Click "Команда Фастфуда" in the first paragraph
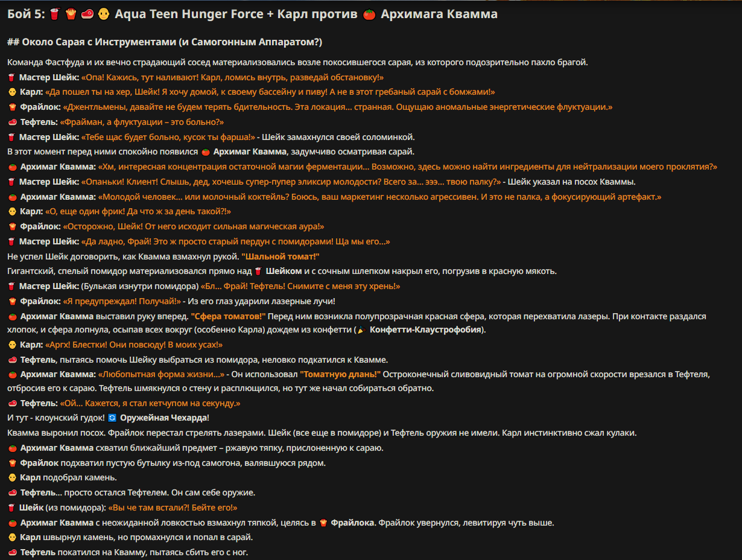This screenshot has width=742, height=560. point(44,63)
